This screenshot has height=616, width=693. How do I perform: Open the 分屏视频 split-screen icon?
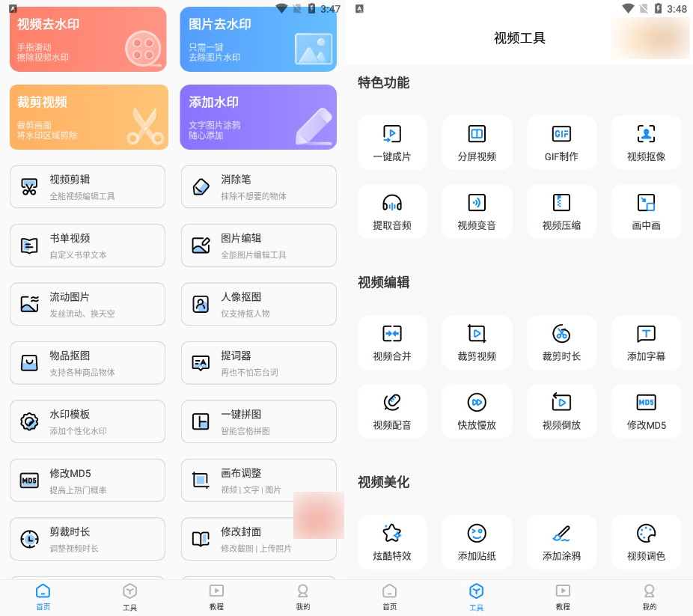[x=477, y=134]
